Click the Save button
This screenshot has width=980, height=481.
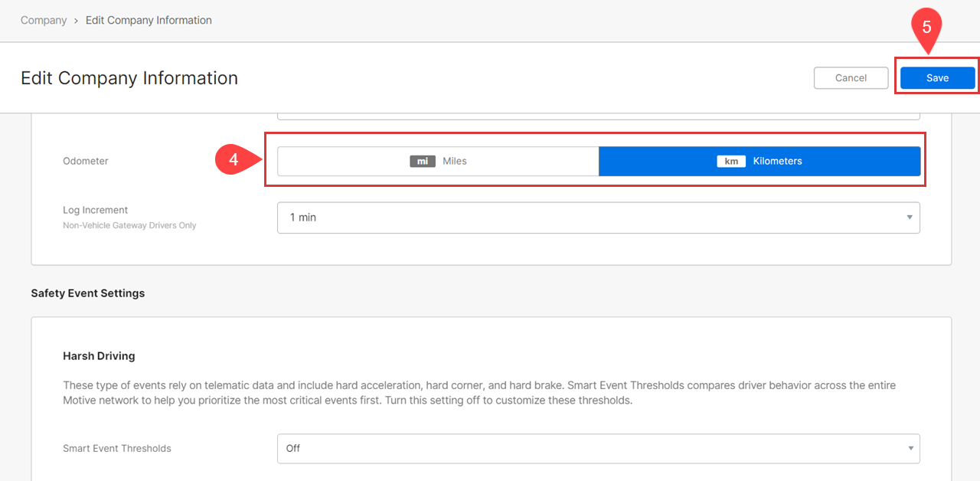coord(937,78)
